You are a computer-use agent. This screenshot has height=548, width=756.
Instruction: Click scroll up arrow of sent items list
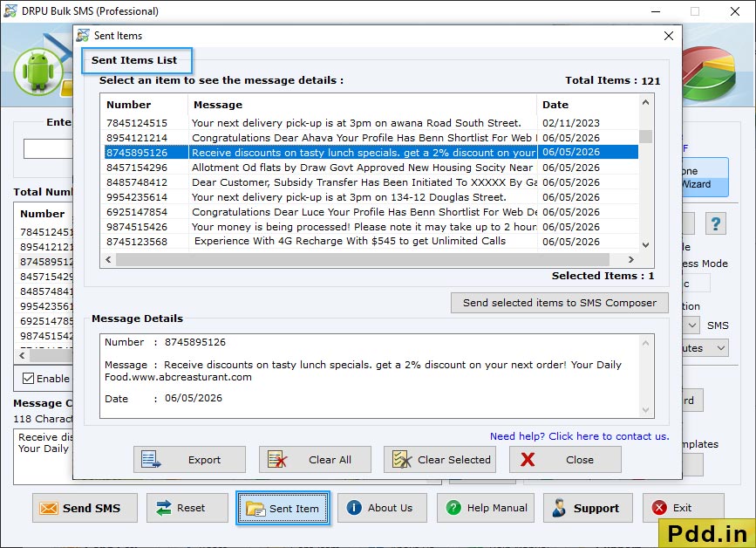(645, 102)
